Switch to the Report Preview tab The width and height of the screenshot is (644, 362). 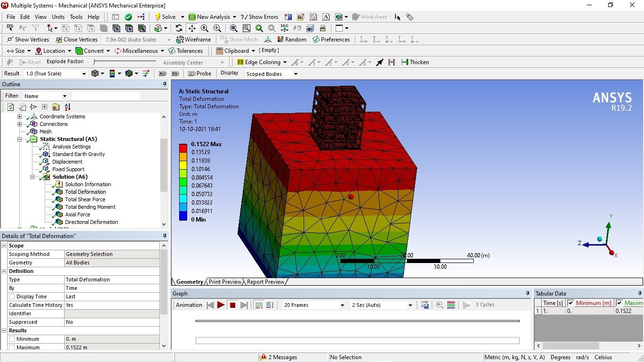265,282
